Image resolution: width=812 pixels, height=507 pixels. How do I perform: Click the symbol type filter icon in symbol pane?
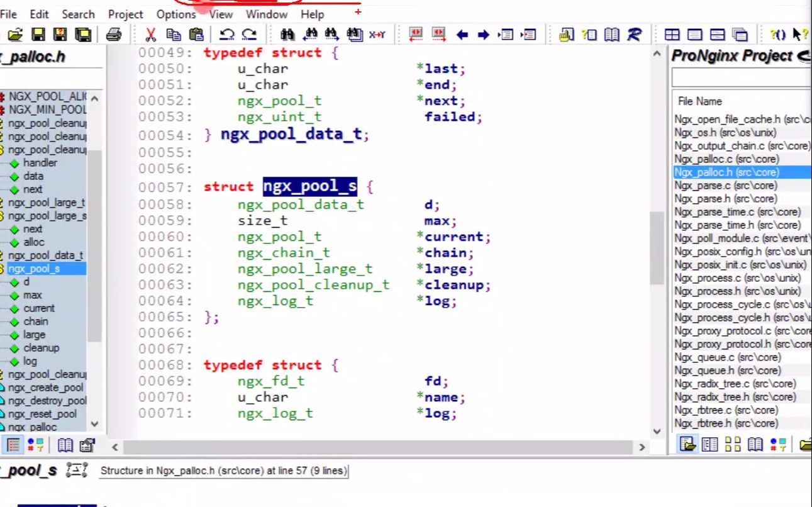click(36, 445)
